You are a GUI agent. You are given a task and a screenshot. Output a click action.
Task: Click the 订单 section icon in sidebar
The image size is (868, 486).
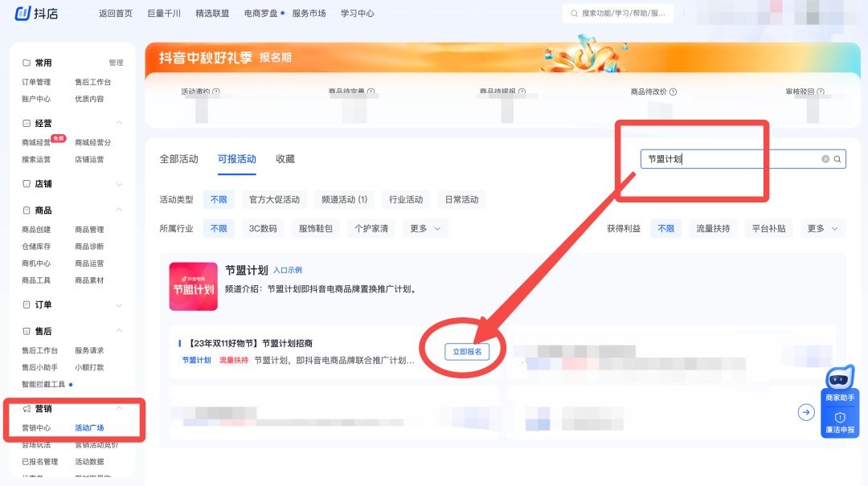coord(26,304)
